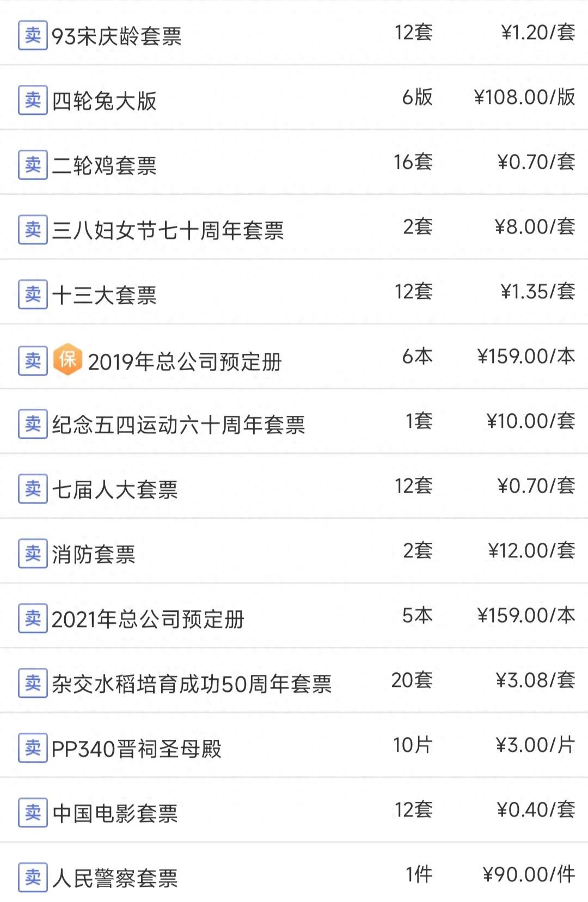
Task: Click the ¥90.00/件 price
Action: pyautogui.click(x=529, y=875)
